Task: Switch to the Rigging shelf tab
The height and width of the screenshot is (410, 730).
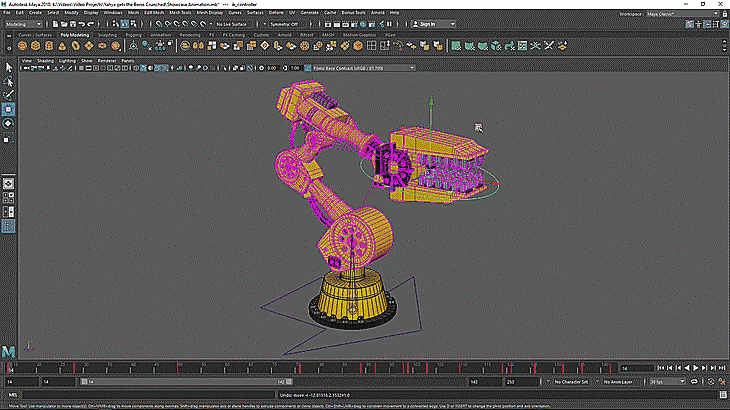Action: (132, 34)
